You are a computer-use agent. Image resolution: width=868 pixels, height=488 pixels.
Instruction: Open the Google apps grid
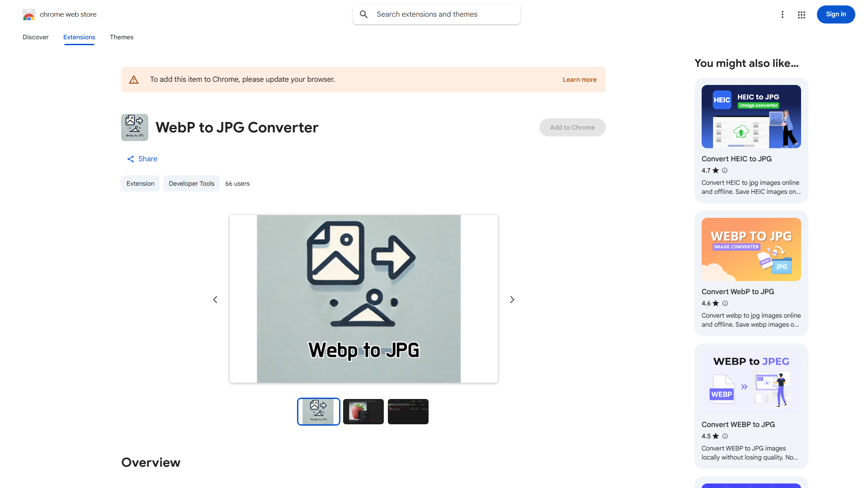pyautogui.click(x=801, y=14)
